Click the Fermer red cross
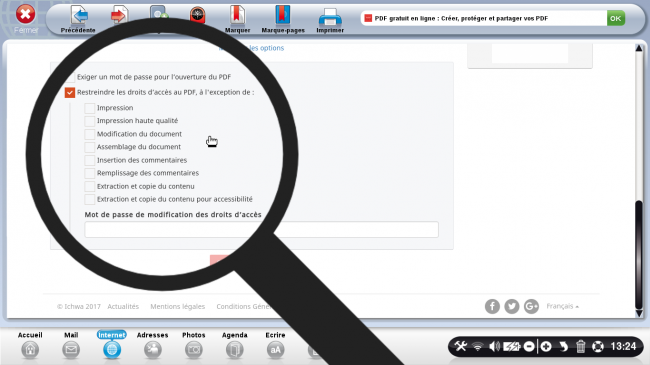 pos(26,15)
